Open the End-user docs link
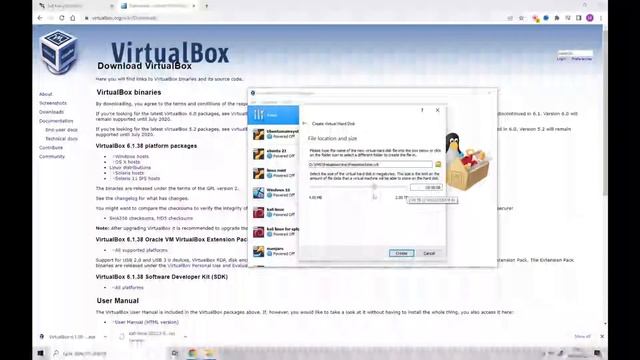This screenshot has width=640, height=360. (x=61, y=130)
